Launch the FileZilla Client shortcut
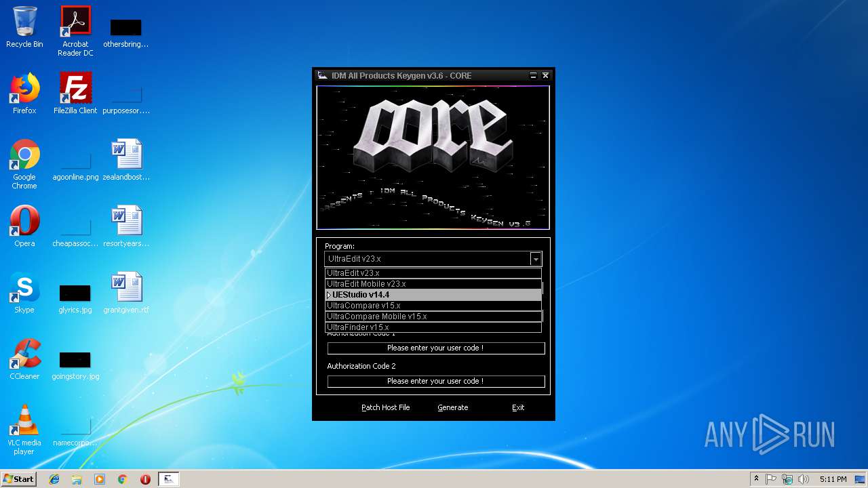Screen dimensions: 868x488 point(75,94)
